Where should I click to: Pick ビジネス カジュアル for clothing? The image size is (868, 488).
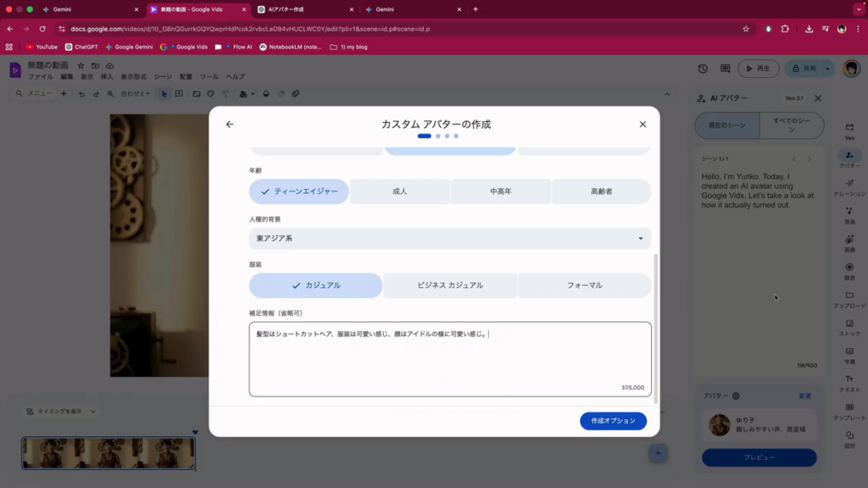(449, 286)
